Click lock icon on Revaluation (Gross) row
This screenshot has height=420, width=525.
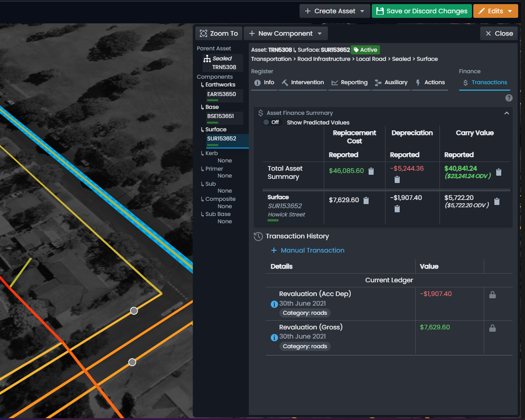[492, 328]
